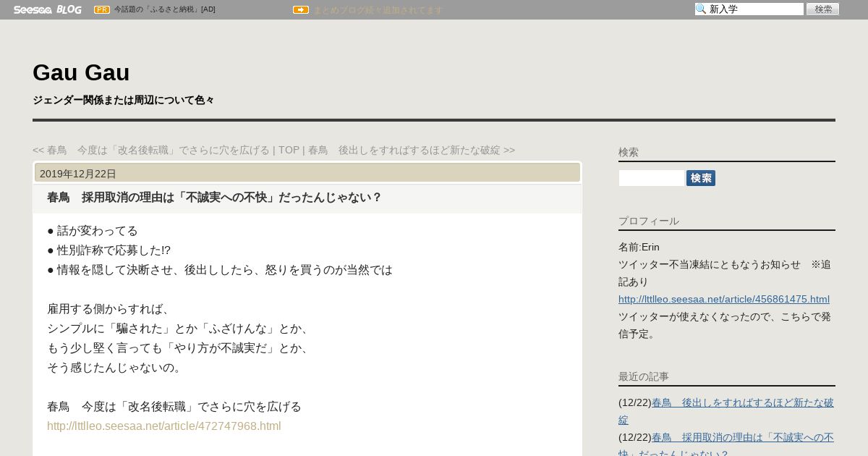Click the bullet line 話が変わってる

coord(93,231)
